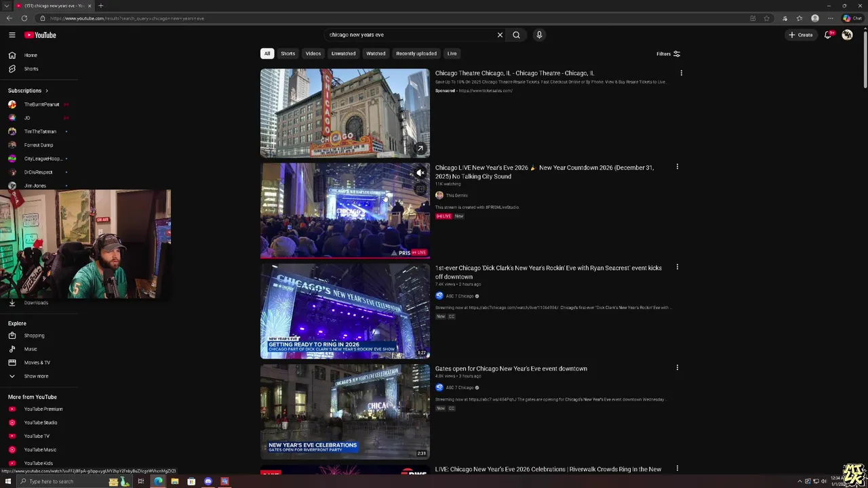868x488 pixels.
Task: Open the notifications bell
Action: pos(828,35)
